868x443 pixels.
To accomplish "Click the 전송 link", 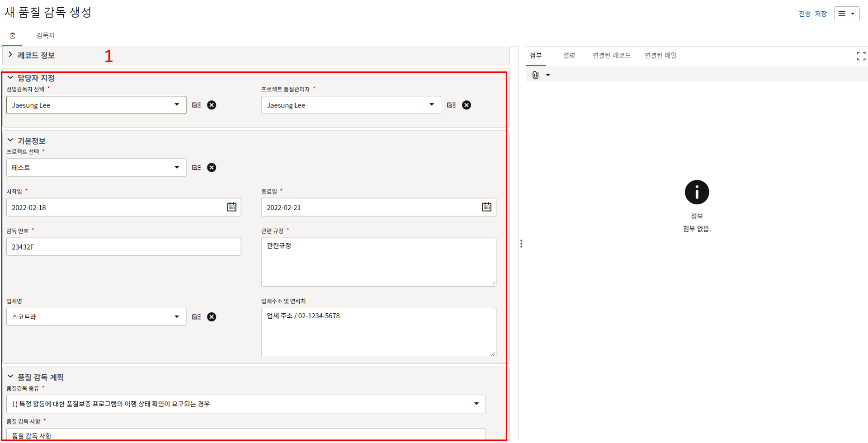I will [805, 14].
